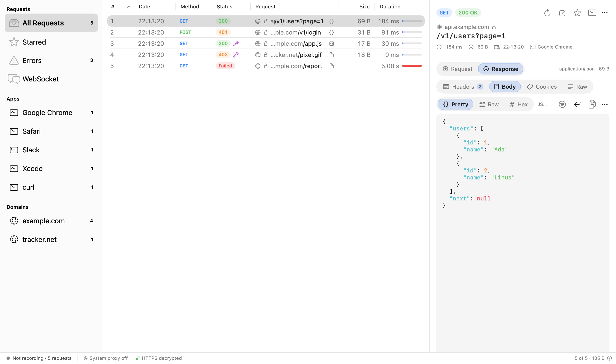Image resolution: width=616 pixels, height=364 pixels.
Task: Copy the response body icon
Action: click(x=592, y=105)
